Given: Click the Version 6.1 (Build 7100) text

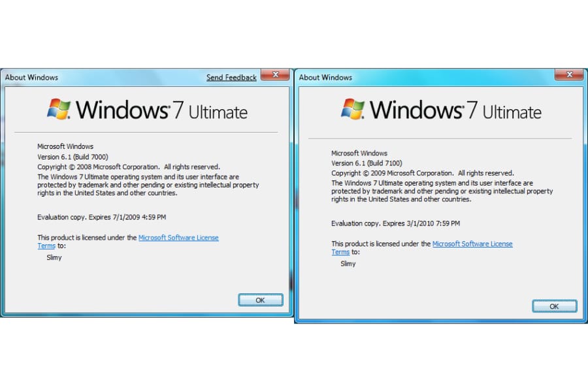Looking at the screenshot, I should [x=367, y=163].
